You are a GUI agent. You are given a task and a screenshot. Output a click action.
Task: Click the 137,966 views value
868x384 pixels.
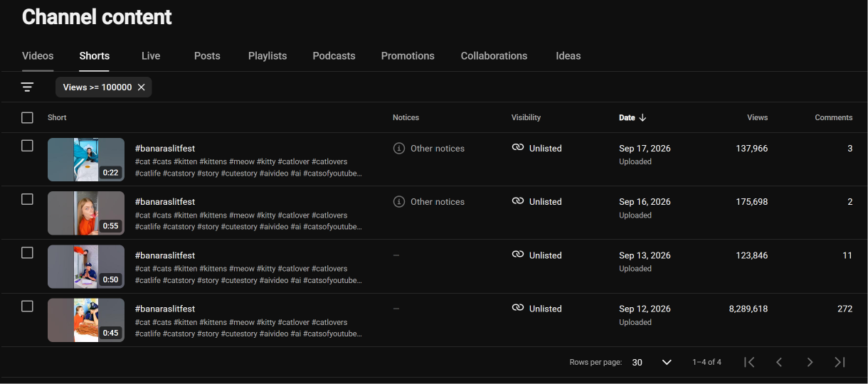pos(751,149)
